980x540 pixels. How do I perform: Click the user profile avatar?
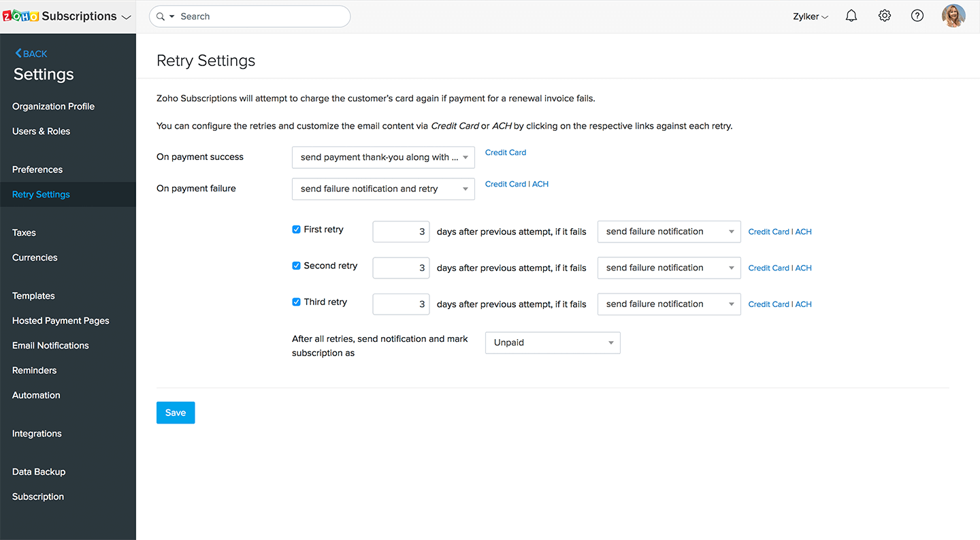953,16
